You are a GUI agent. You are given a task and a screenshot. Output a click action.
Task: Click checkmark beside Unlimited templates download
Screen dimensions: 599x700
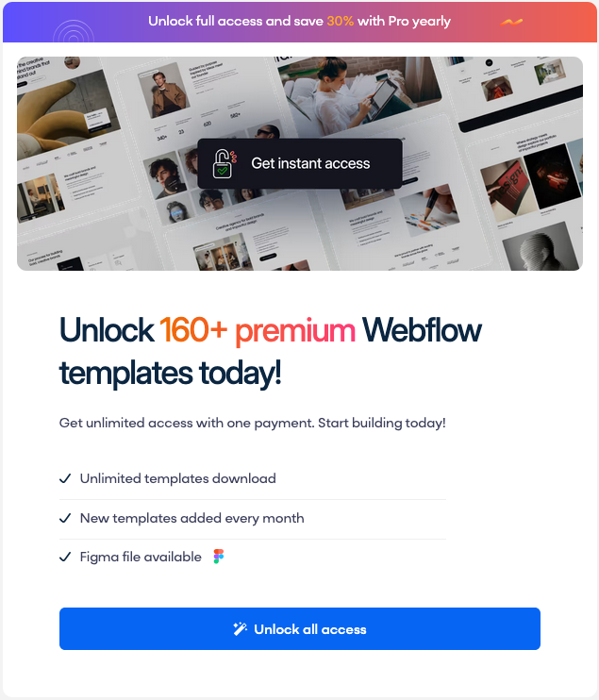coord(65,478)
